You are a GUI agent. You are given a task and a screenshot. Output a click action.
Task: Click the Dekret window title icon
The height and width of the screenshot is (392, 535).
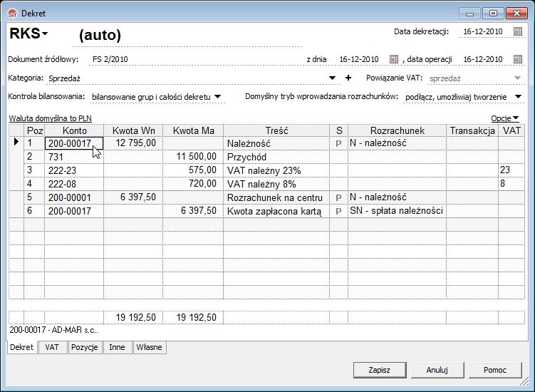pos(11,12)
